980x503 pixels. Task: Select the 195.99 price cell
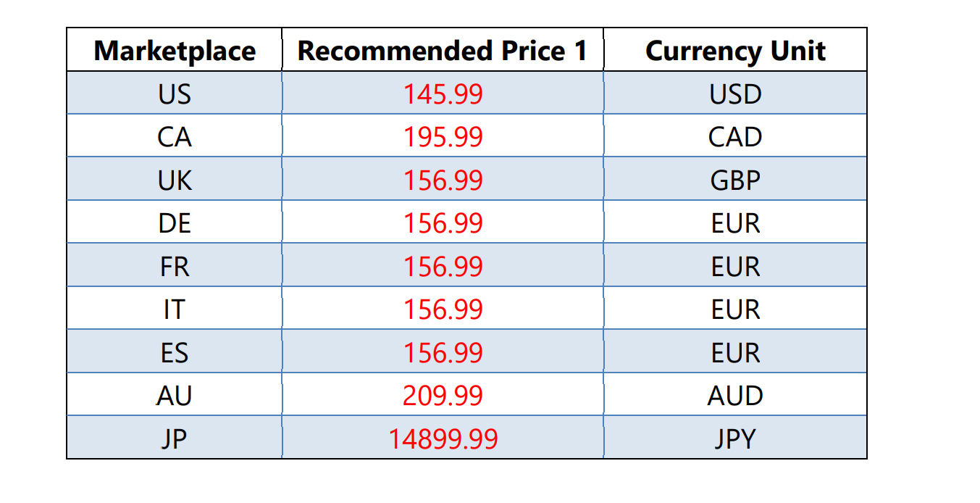click(x=443, y=137)
